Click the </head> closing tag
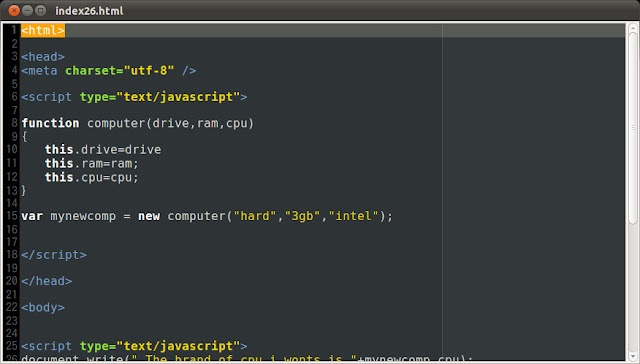 click(x=47, y=281)
